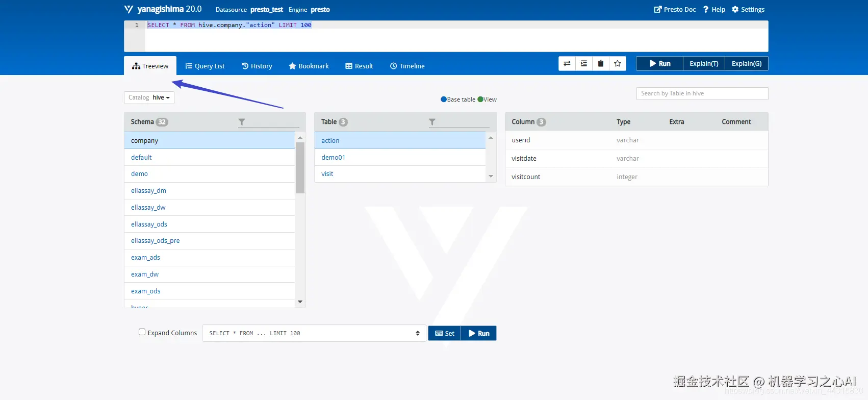
Task: Open the Result tab
Action: click(360, 66)
